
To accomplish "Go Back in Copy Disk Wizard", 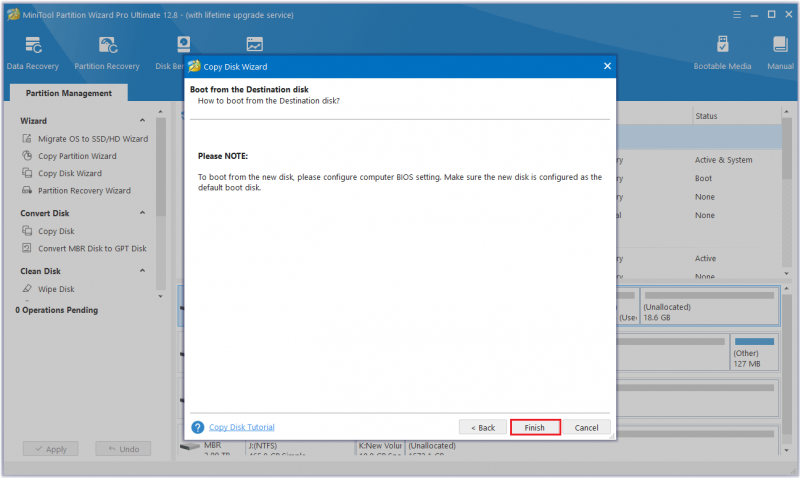I will (x=483, y=427).
